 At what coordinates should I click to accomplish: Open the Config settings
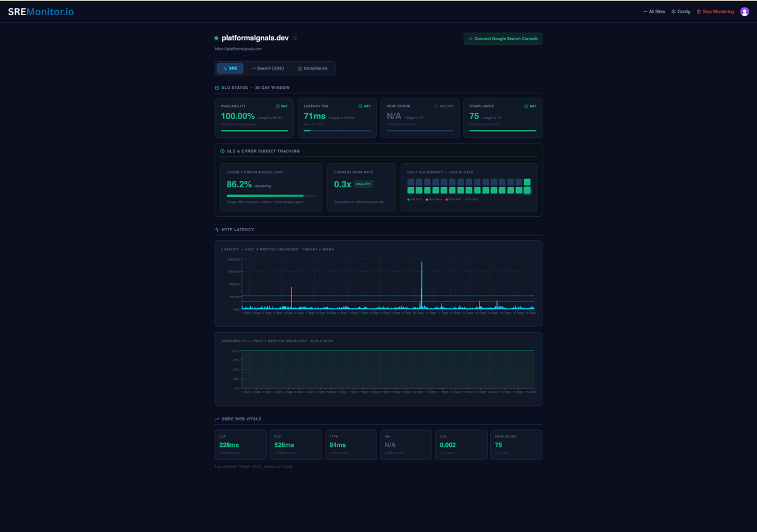[681, 11]
